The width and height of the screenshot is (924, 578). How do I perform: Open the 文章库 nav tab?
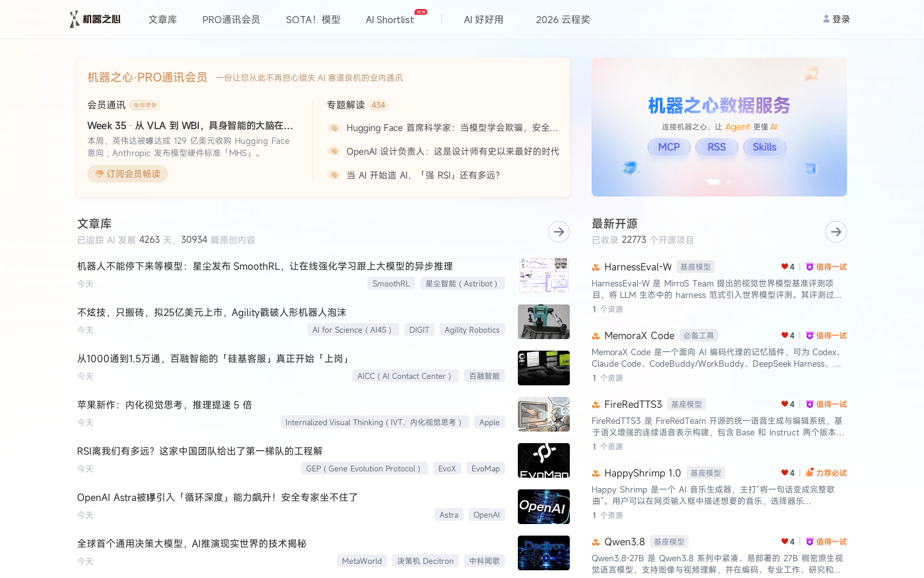[x=162, y=20]
